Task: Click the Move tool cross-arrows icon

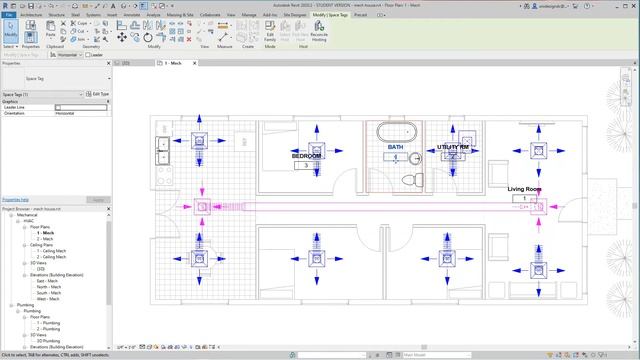Action: click(x=122, y=38)
